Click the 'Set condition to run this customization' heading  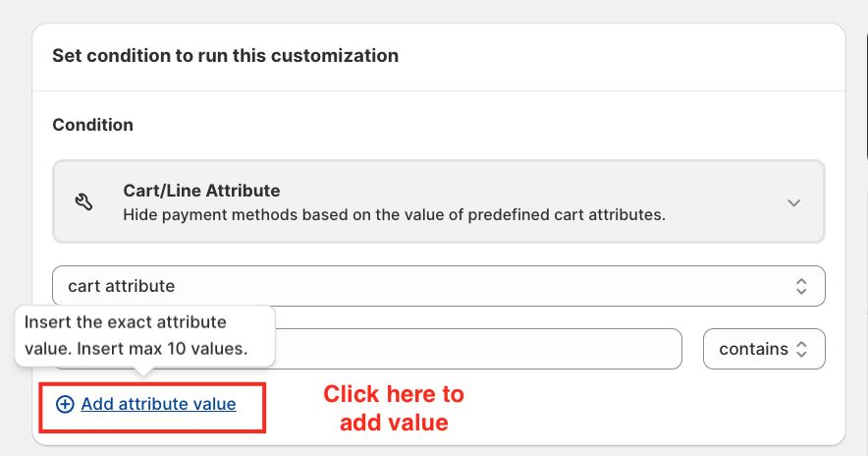[x=225, y=56]
